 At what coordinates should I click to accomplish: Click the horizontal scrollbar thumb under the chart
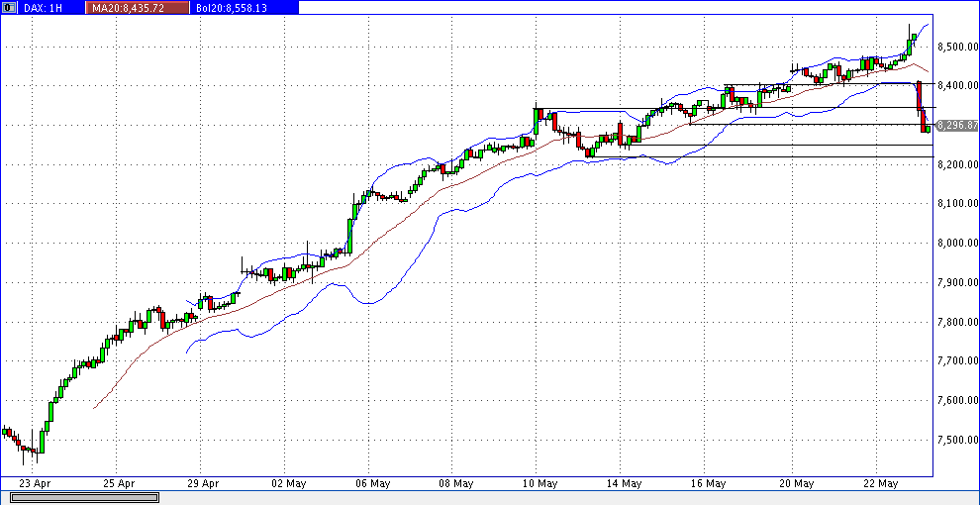[x=84, y=497]
